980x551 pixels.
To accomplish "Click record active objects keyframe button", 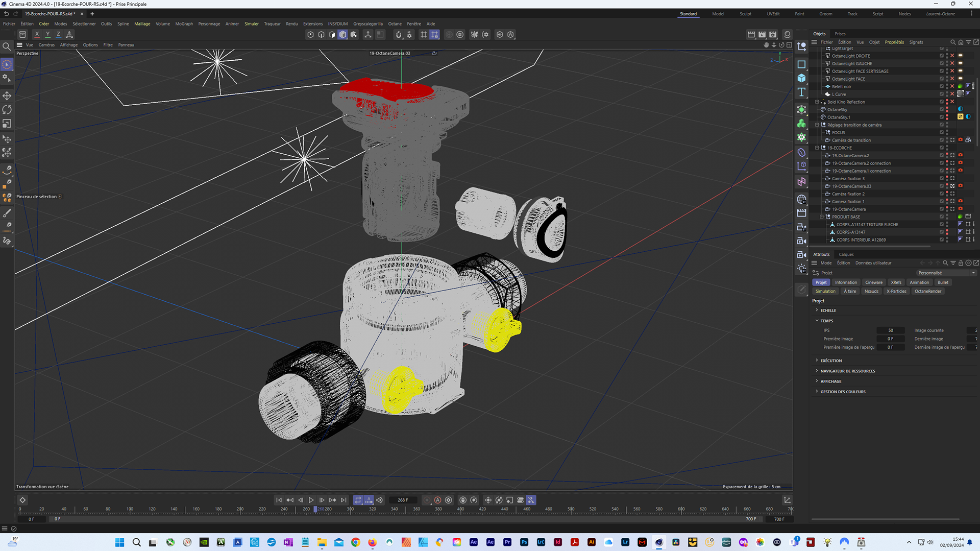I will [427, 500].
